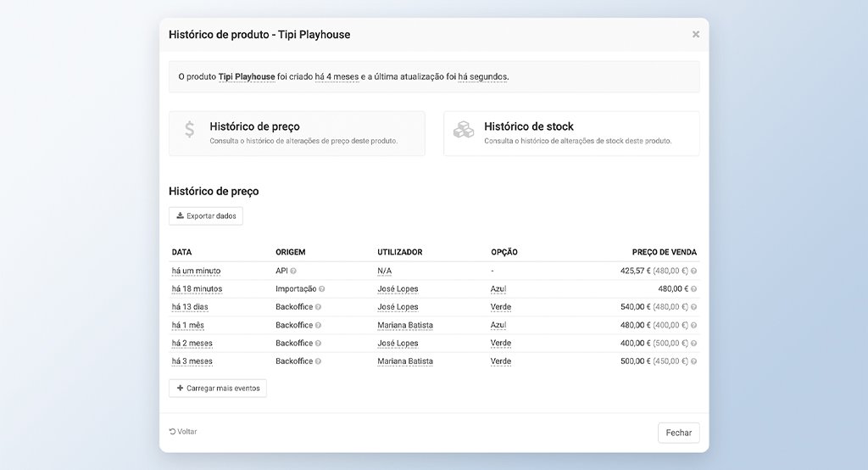Image resolution: width=868 pixels, height=470 pixels.
Task: Go back using the Voltar link
Action: [x=183, y=432]
